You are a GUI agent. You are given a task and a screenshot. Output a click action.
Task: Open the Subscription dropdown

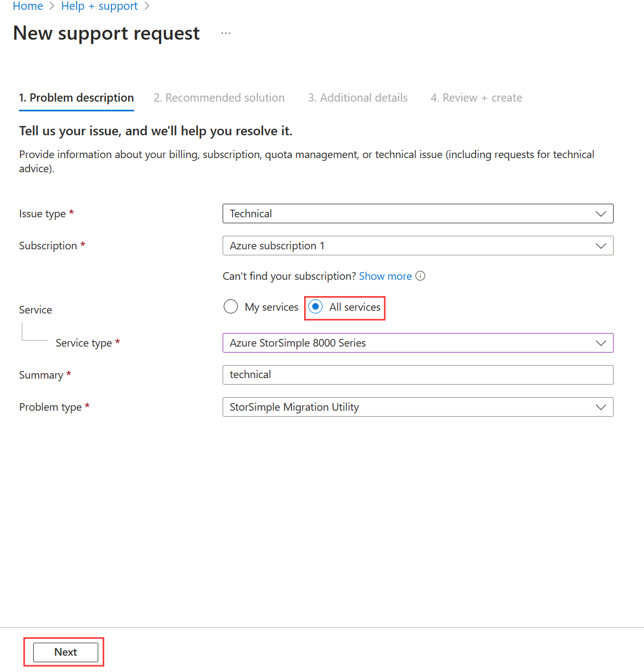coord(601,246)
